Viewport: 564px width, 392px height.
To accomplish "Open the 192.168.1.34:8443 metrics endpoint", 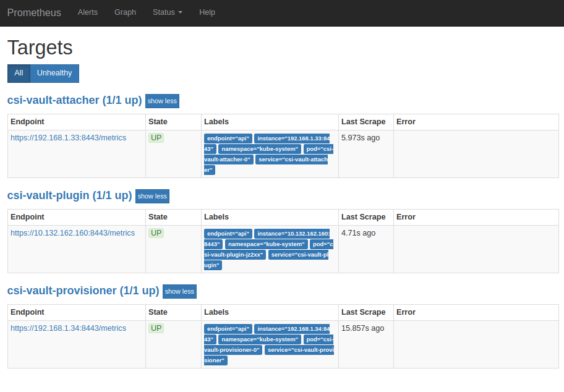I will (69, 328).
